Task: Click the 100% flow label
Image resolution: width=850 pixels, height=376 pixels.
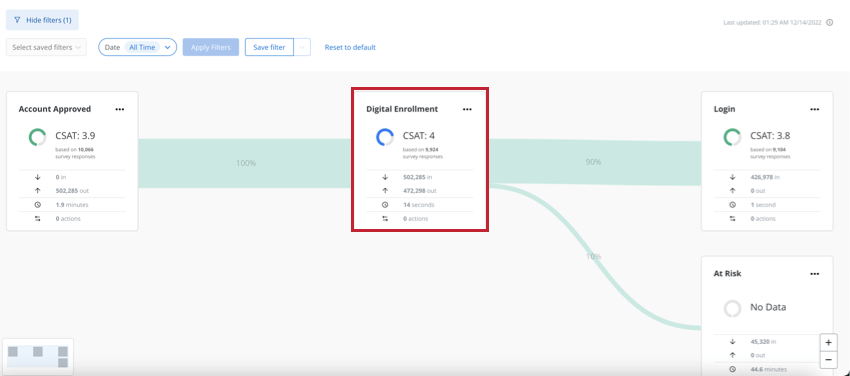Action: point(246,163)
